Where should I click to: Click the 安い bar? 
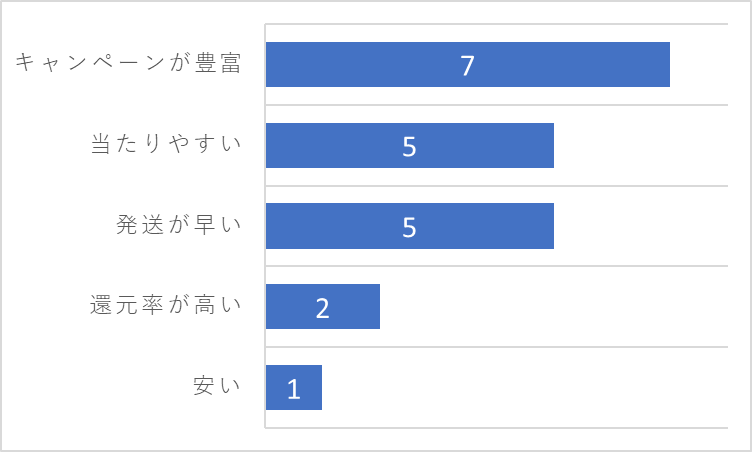pos(294,388)
